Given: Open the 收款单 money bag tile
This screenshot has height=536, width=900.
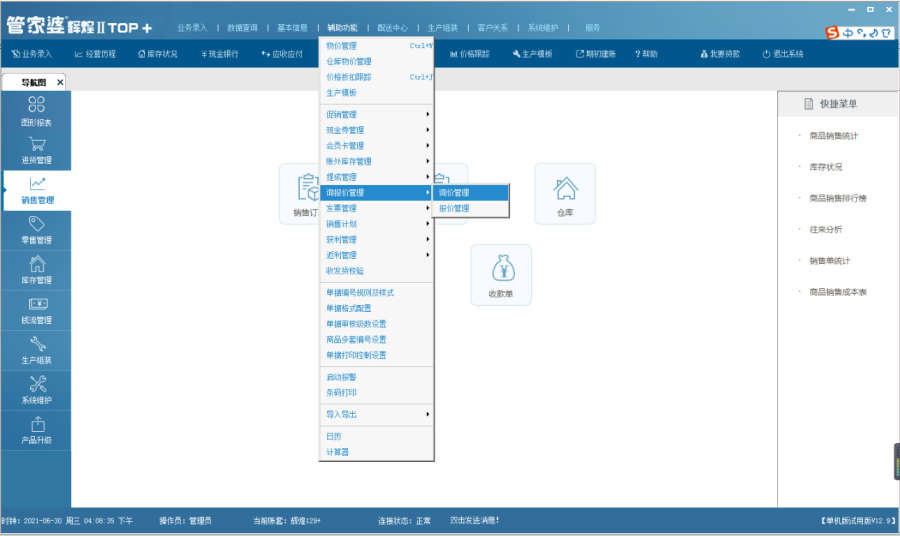Looking at the screenshot, I should (500, 274).
